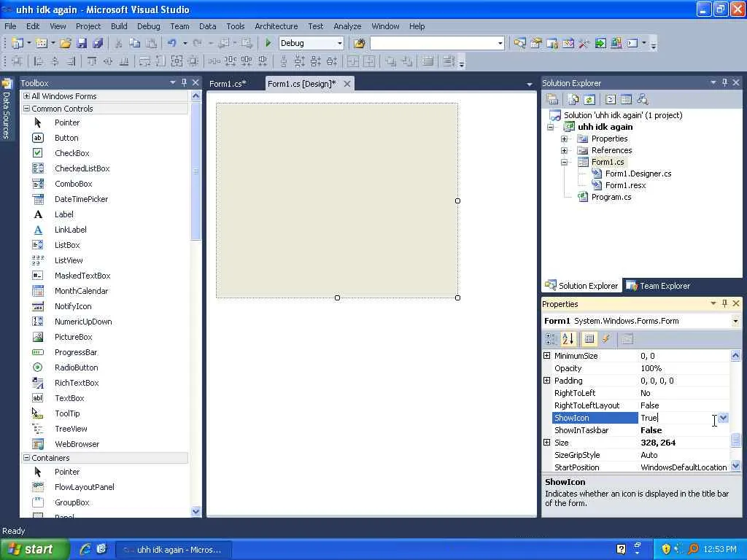Show Events lightning icon in Properties
The width and height of the screenshot is (747, 560).
click(x=606, y=338)
